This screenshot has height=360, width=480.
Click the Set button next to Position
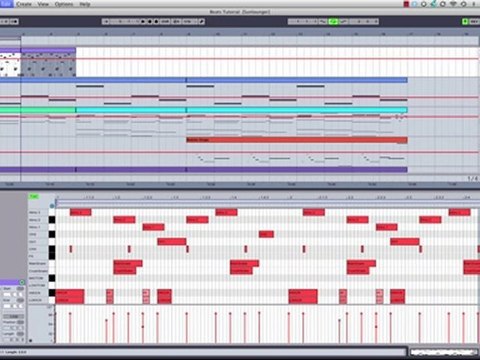pyautogui.click(x=20, y=322)
